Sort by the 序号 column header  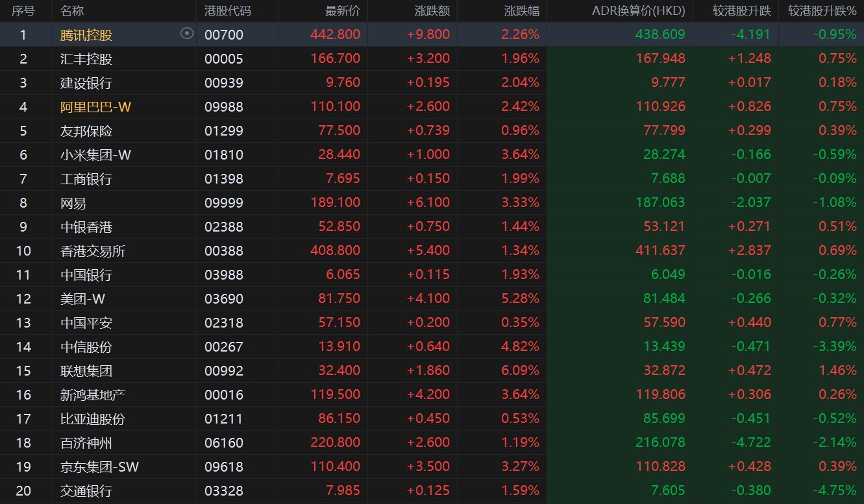(x=23, y=11)
